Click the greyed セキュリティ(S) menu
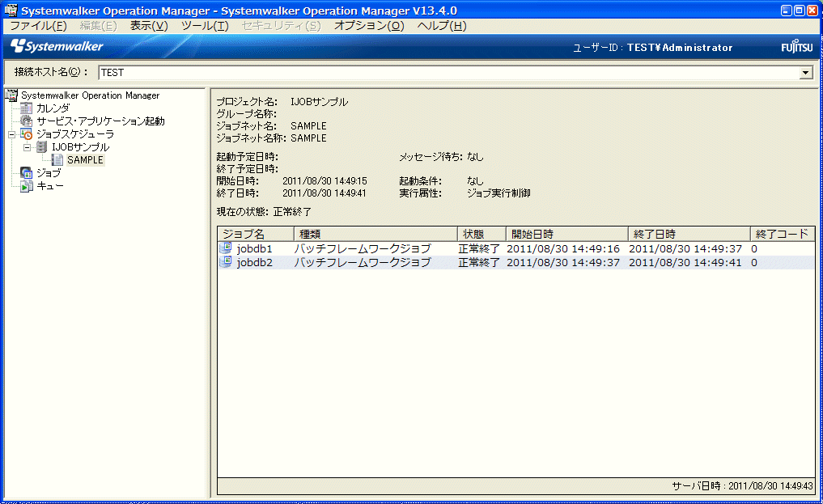 282,26
